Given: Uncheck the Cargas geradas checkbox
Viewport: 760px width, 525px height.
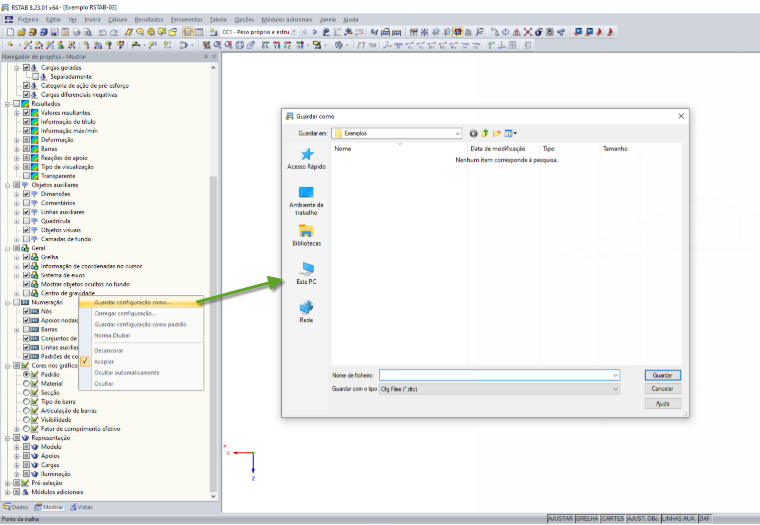Looking at the screenshot, I should point(27,67).
